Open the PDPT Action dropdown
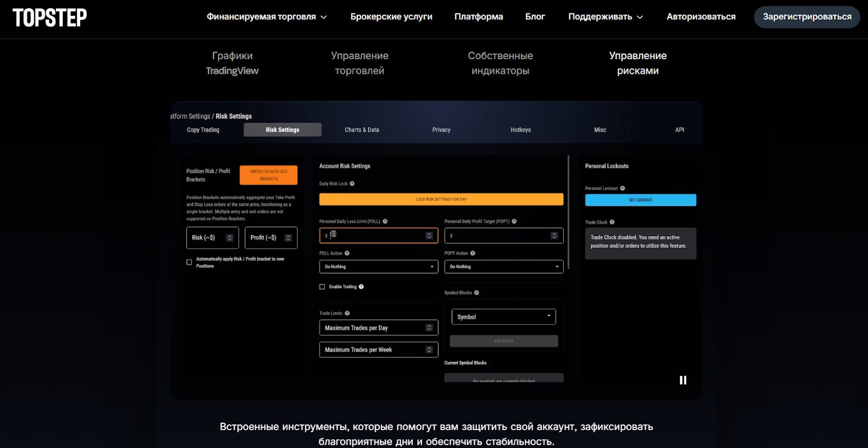 504,267
